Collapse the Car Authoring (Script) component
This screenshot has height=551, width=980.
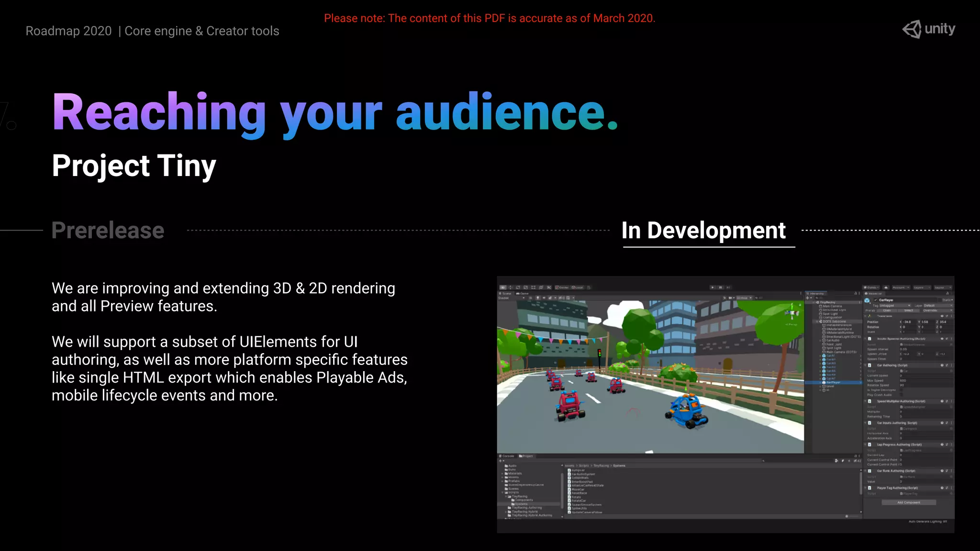(866, 365)
